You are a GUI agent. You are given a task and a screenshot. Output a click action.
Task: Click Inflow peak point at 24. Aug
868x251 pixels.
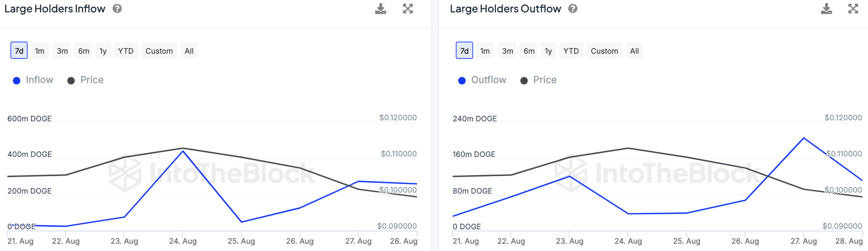(x=183, y=151)
